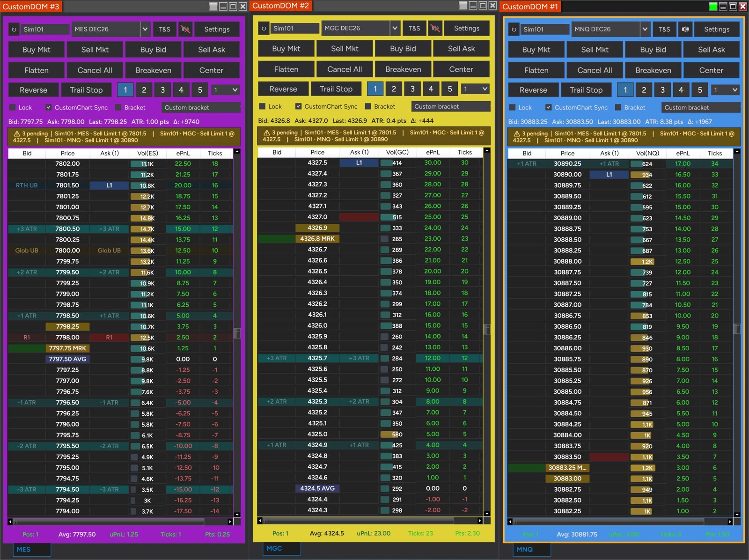The image size is (749, 560).
Task: Click the scroll-right arrow under the MGC ladder
Action: pos(480,521)
